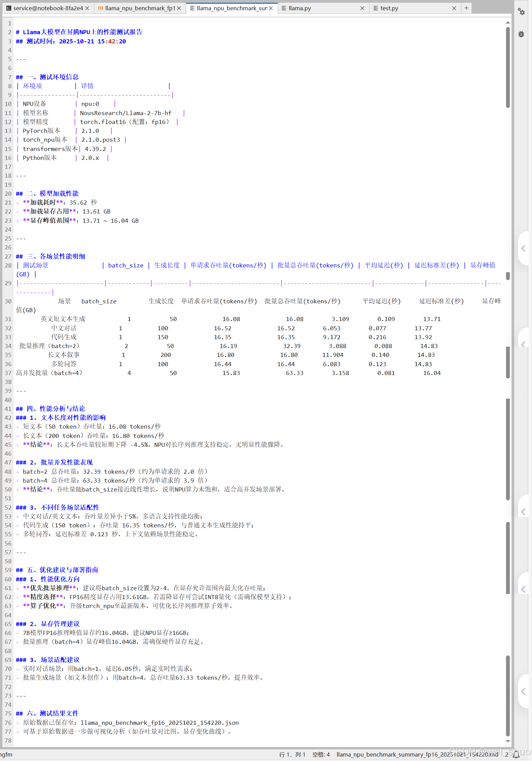Click the load time value '35.62 秒'
The height and width of the screenshot is (761, 532).
point(83,203)
